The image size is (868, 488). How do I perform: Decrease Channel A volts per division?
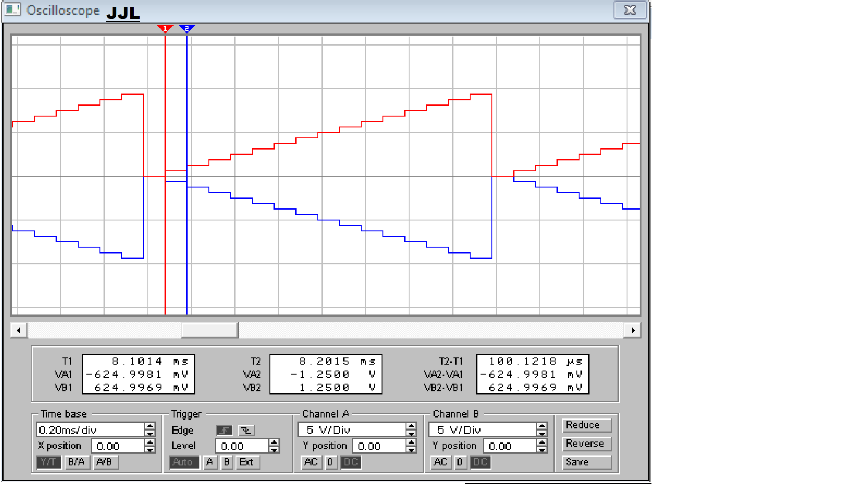click(x=411, y=433)
